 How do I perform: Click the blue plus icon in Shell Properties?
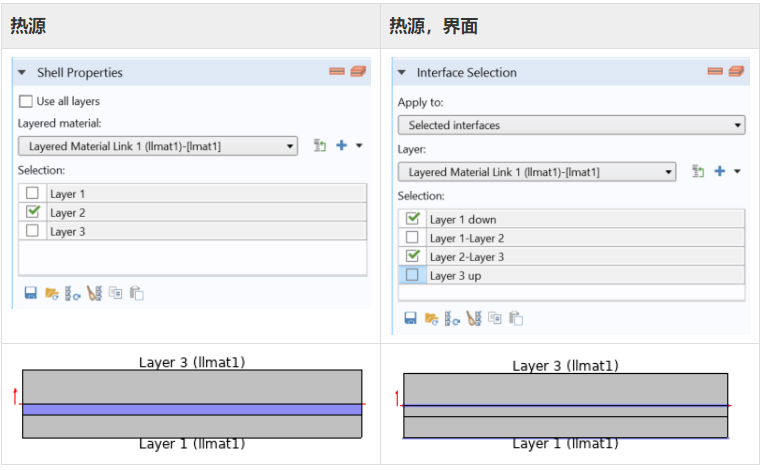pyautogui.click(x=342, y=145)
